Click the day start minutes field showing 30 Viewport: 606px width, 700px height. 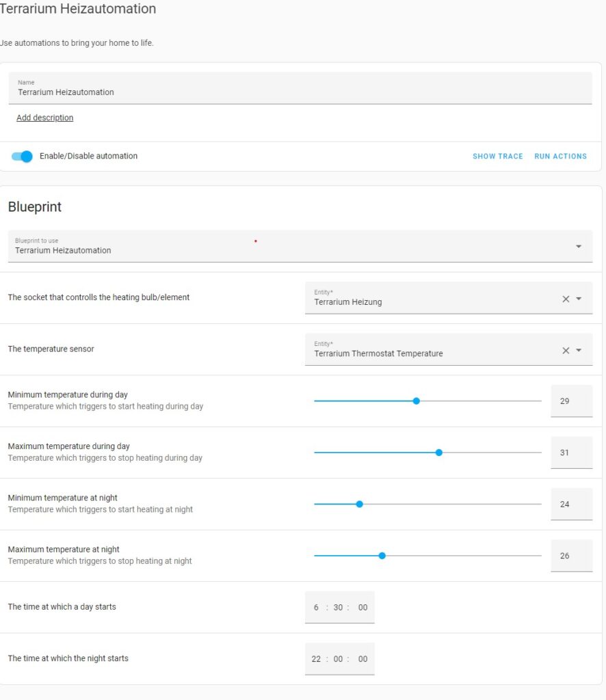(x=338, y=608)
